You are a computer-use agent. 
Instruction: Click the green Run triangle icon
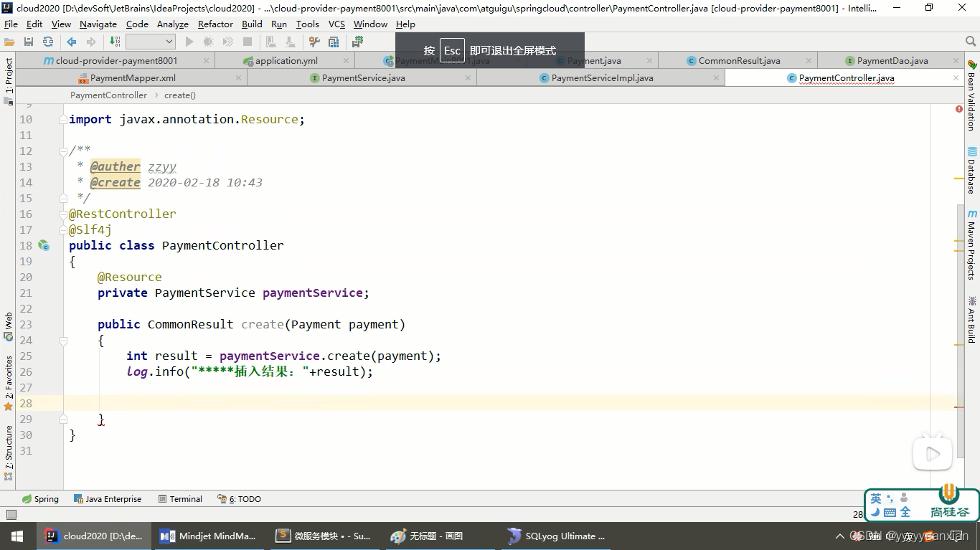tap(189, 42)
